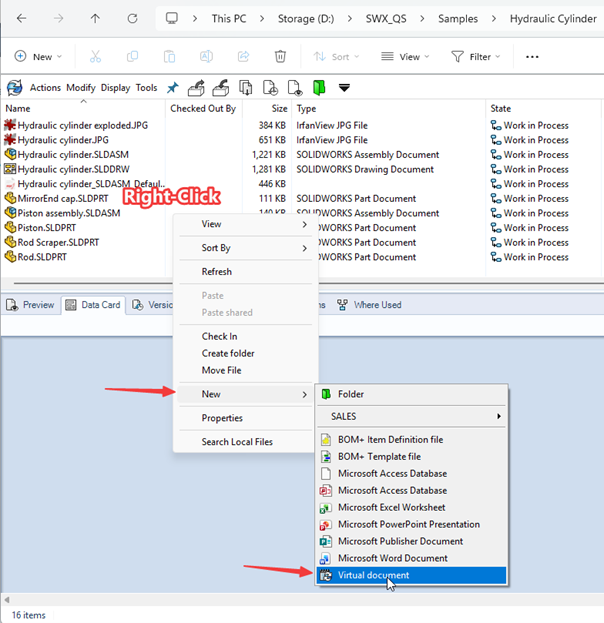Select Properties in context menu
The height and width of the screenshot is (623, 604).
pos(246,418)
